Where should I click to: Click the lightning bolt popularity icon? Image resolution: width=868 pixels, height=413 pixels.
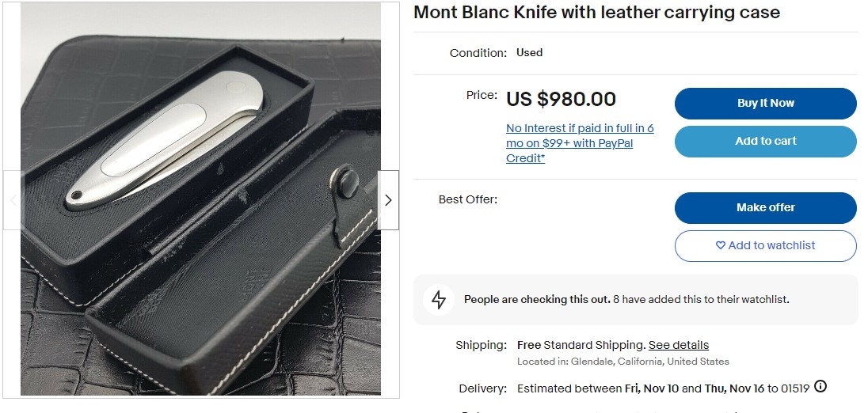[x=438, y=300]
